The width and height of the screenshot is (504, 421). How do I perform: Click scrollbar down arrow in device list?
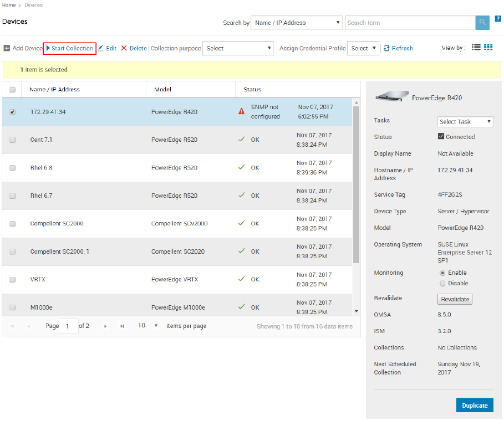point(356,311)
